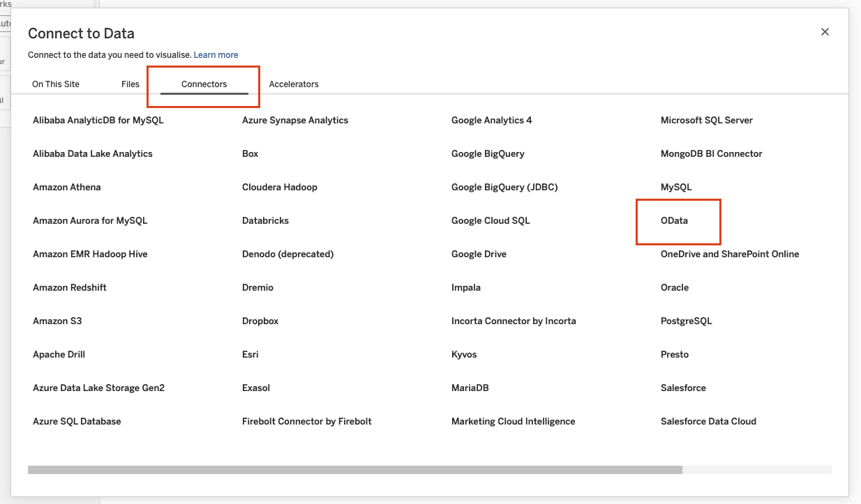Pick the Amazon Redshift connector
This screenshot has width=861, height=504.
point(70,288)
